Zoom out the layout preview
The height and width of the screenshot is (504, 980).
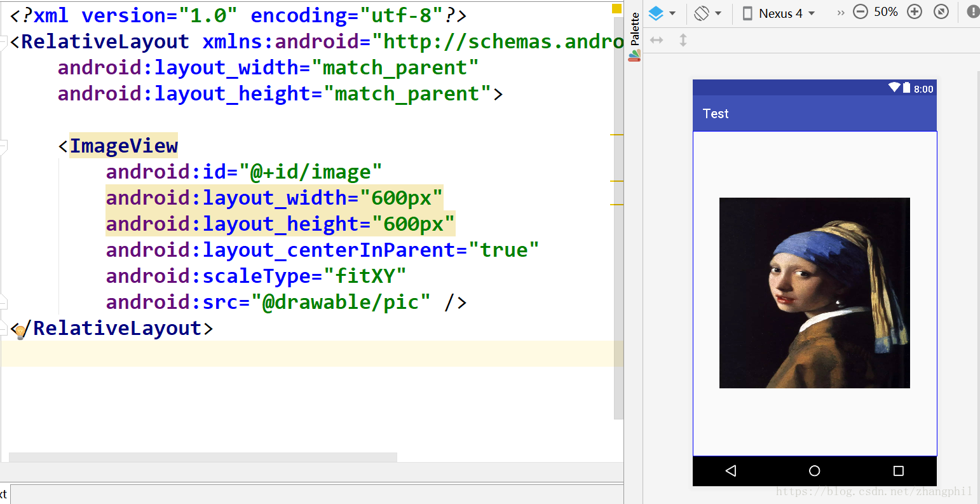(860, 12)
